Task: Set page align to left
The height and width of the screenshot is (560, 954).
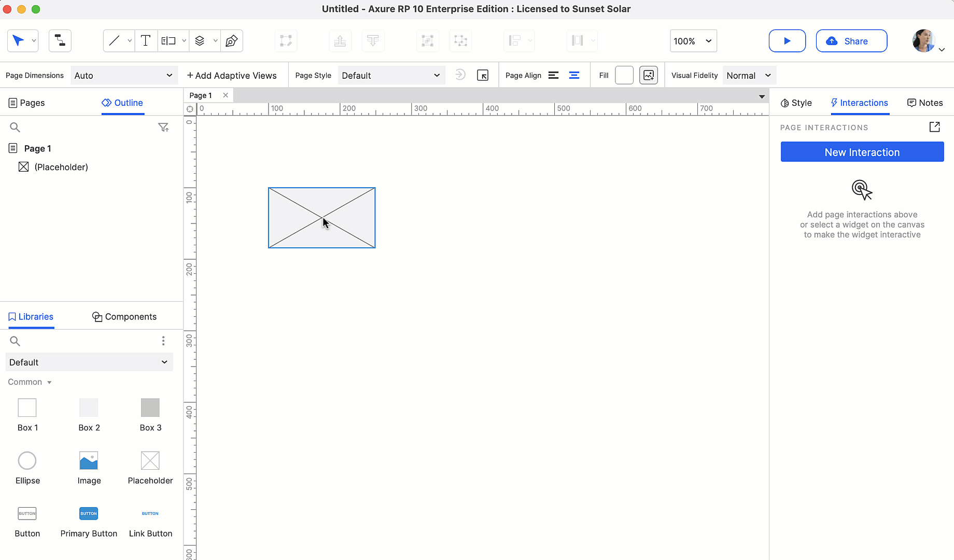Action: tap(554, 75)
